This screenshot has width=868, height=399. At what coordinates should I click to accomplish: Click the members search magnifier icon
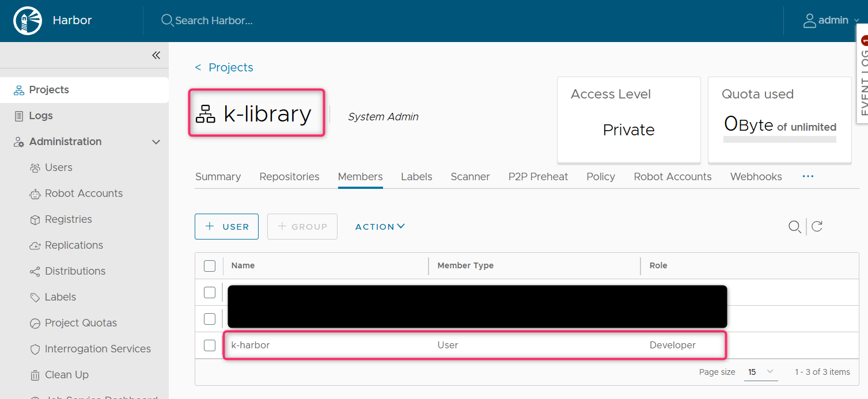[795, 227]
